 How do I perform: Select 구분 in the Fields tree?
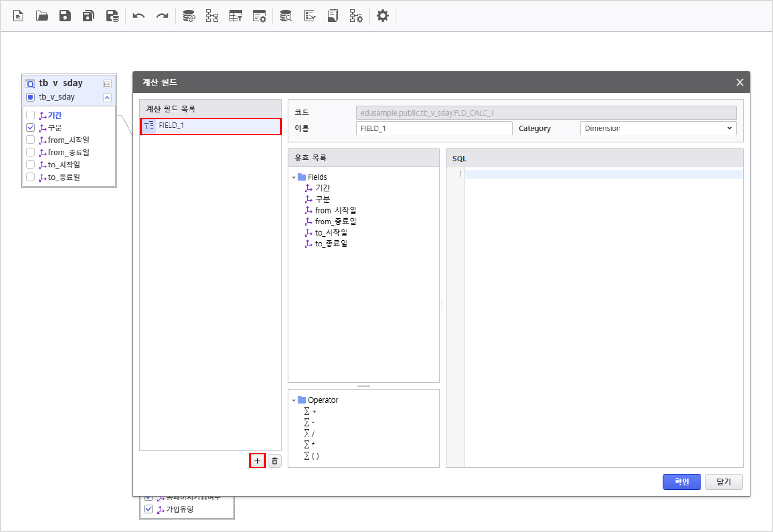pos(322,199)
